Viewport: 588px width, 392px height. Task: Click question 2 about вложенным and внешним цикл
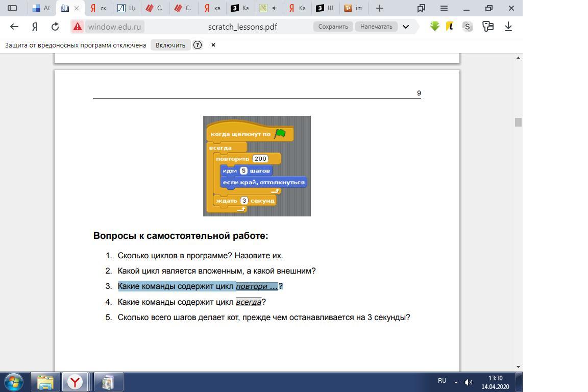click(x=217, y=271)
